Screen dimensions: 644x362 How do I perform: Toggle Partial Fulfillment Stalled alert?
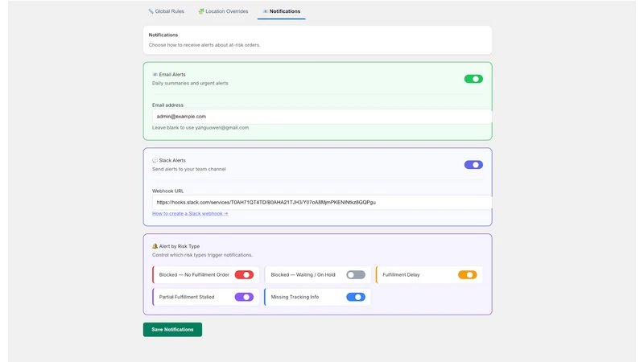(244, 297)
